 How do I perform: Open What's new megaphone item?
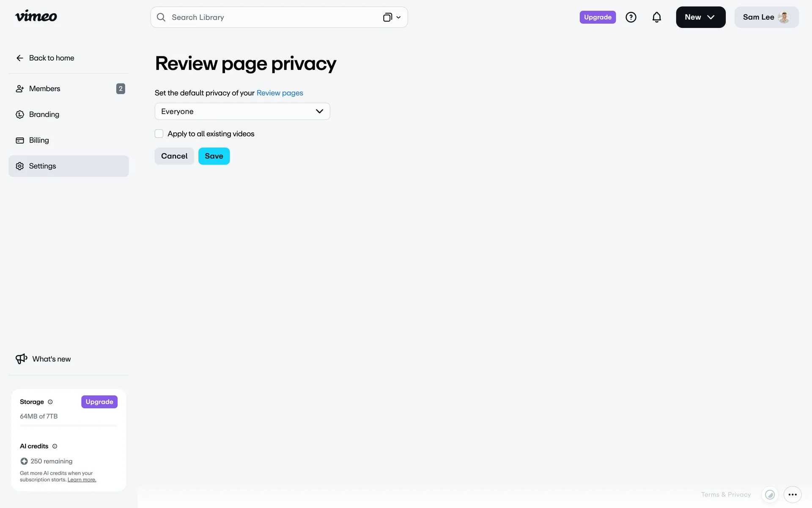pyautogui.click(x=43, y=359)
